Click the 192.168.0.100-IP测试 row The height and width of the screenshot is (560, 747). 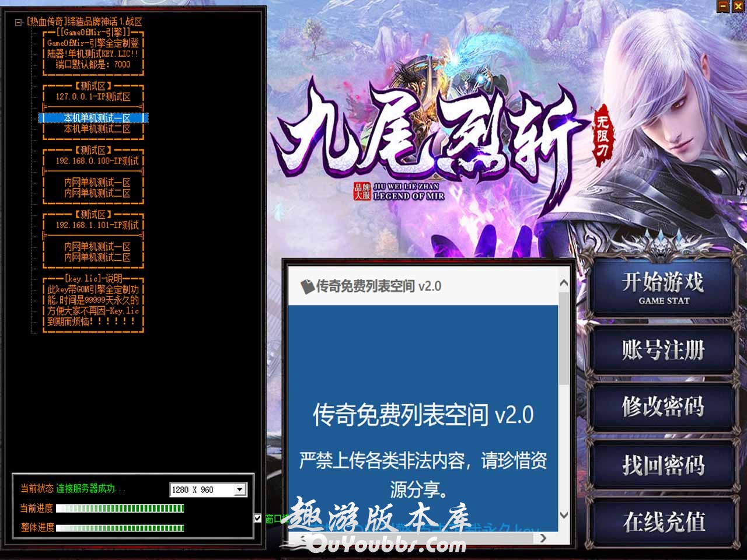coord(93,161)
